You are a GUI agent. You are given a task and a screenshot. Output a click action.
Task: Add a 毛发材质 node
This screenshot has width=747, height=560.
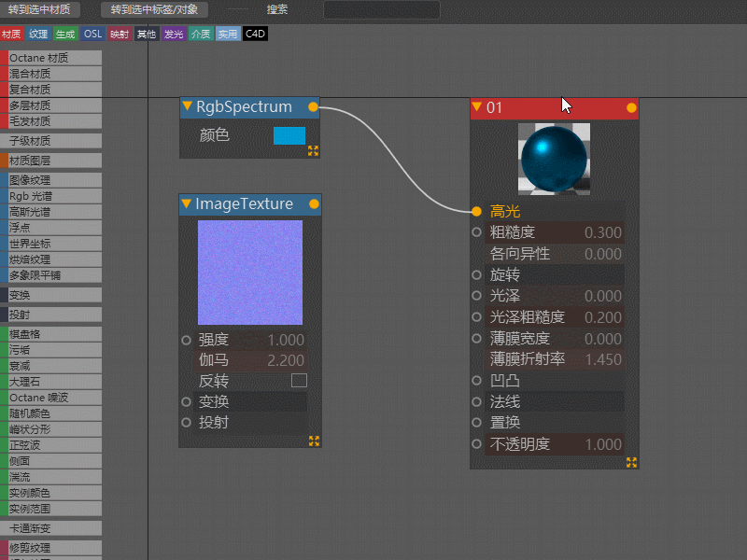point(51,121)
